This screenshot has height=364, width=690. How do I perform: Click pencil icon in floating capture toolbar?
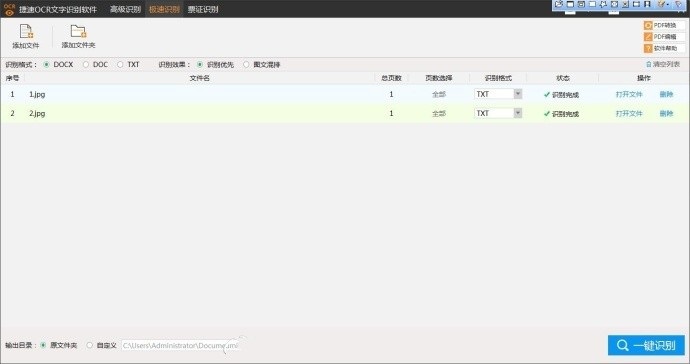(x=661, y=4)
